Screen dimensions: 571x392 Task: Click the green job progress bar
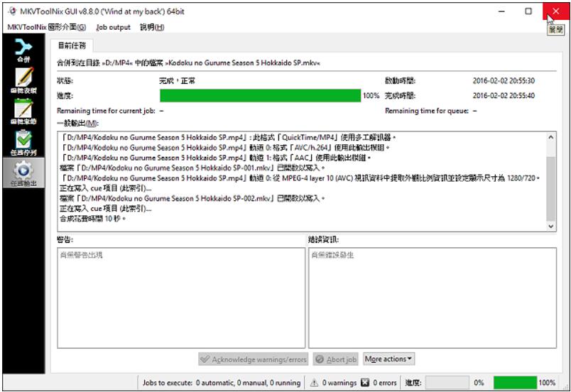(x=261, y=96)
